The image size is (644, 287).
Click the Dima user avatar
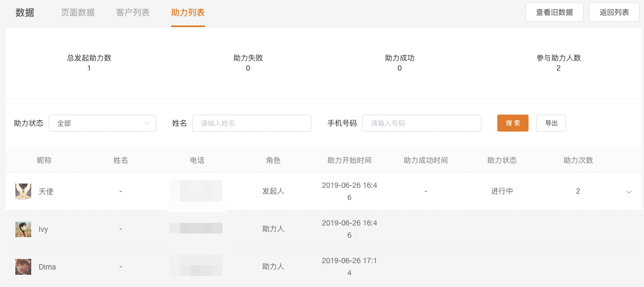pyautogui.click(x=23, y=267)
